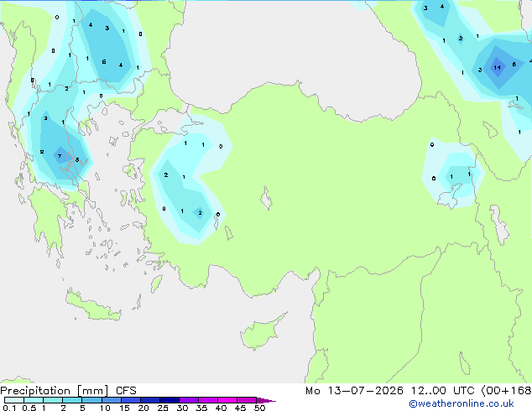
Task: Select the 30–35 mm purple legend swatch
Action: [x=189, y=400]
